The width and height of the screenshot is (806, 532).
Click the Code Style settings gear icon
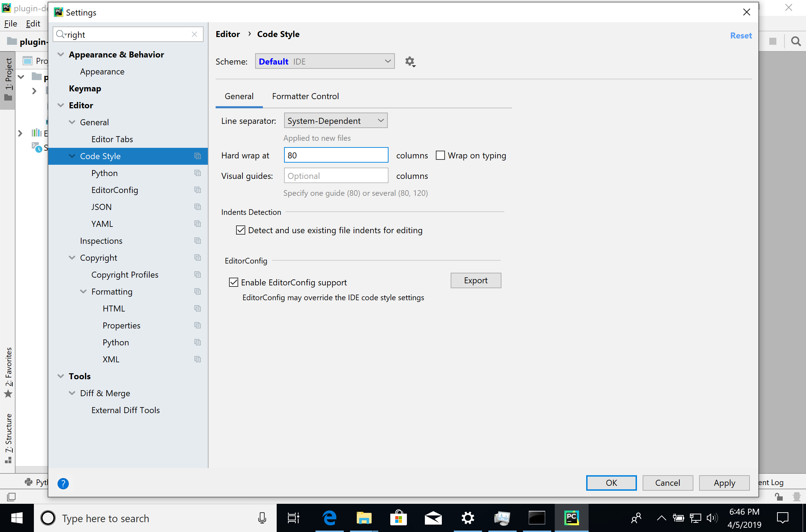pos(410,61)
